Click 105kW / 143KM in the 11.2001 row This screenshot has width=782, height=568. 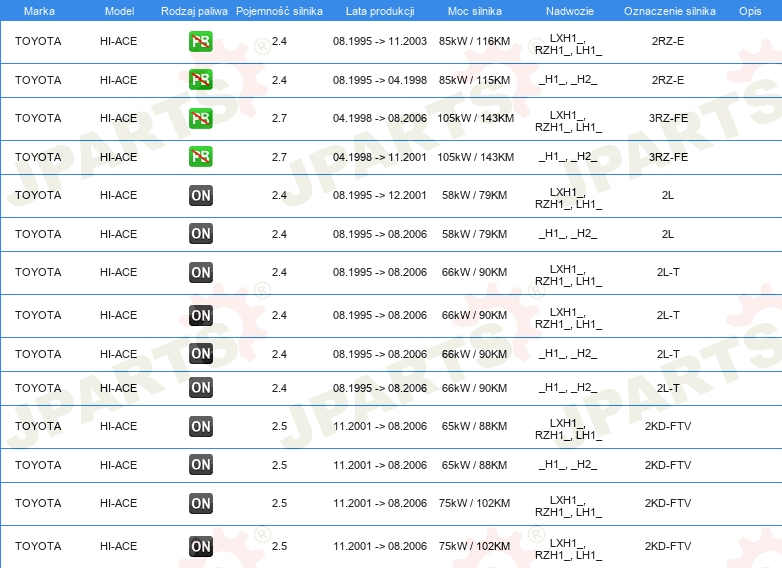pyautogui.click(x=476, y=157)
